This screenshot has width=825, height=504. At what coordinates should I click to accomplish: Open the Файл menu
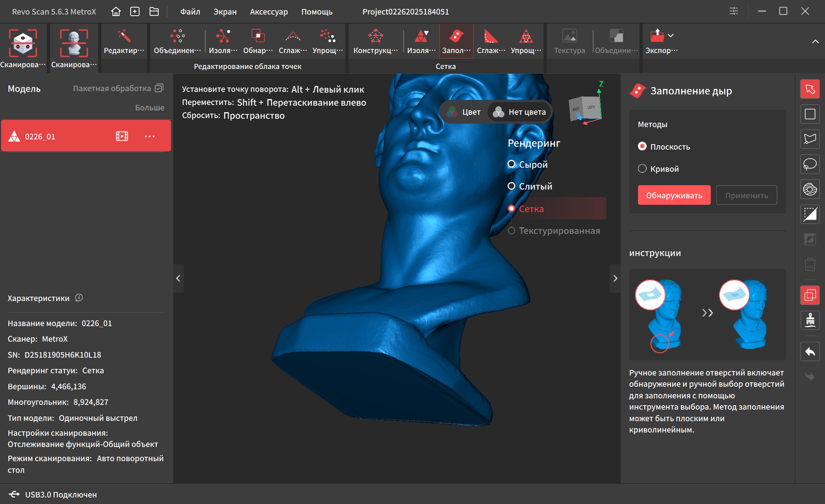click(x=190, y=12)
